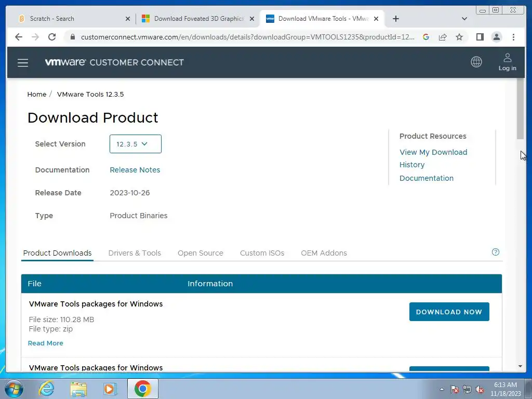Screen dimensions: 532x399
Task: Click VMware Tools 12.3.5 breadcrumb
Action: pyautogui.click(x=90, y=95)
